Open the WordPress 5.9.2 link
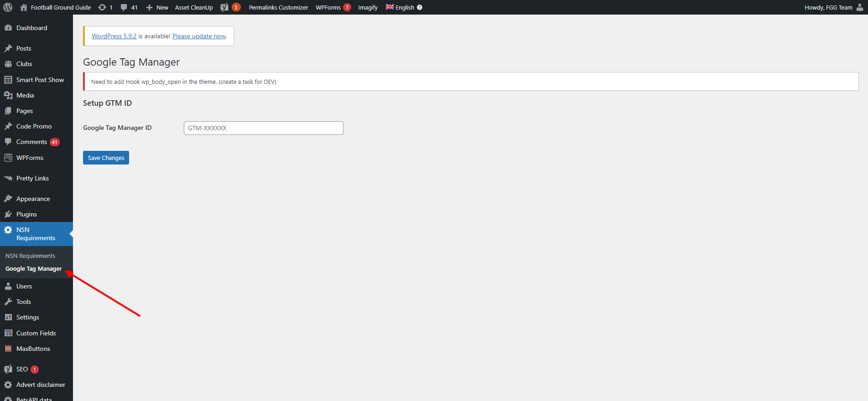This screenshot has height=401, width=868. point(114,36)
